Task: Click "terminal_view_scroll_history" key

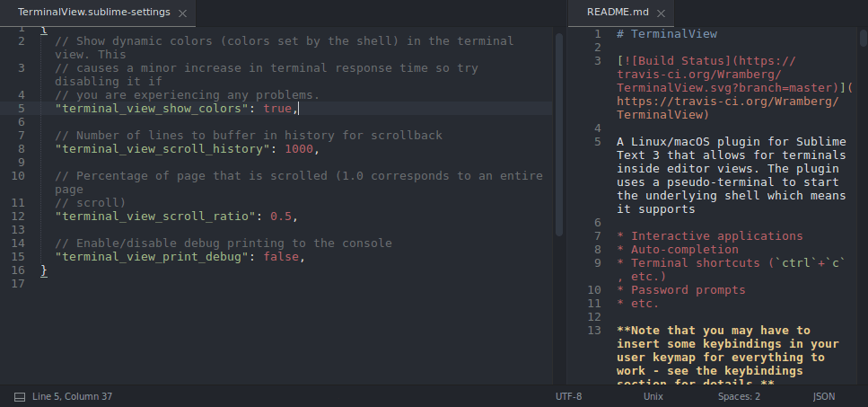Action: 162,149
